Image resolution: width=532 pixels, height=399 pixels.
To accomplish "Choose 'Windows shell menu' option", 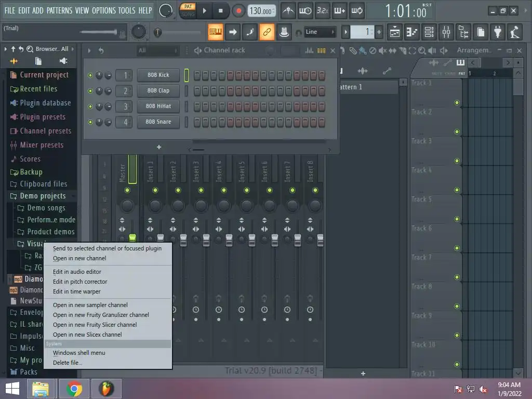I will (79, 353).
